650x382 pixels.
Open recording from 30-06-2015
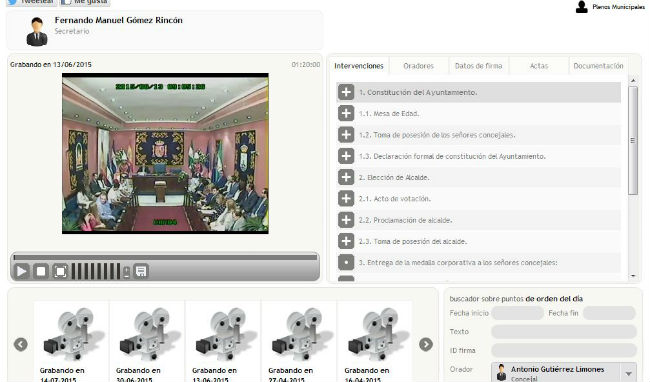(x=147, y=342)
